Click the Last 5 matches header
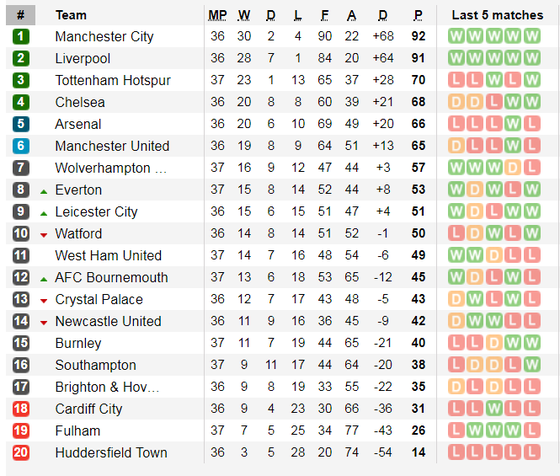The width and height of the screenshot is (560, 476). click(x=497, y=15)
